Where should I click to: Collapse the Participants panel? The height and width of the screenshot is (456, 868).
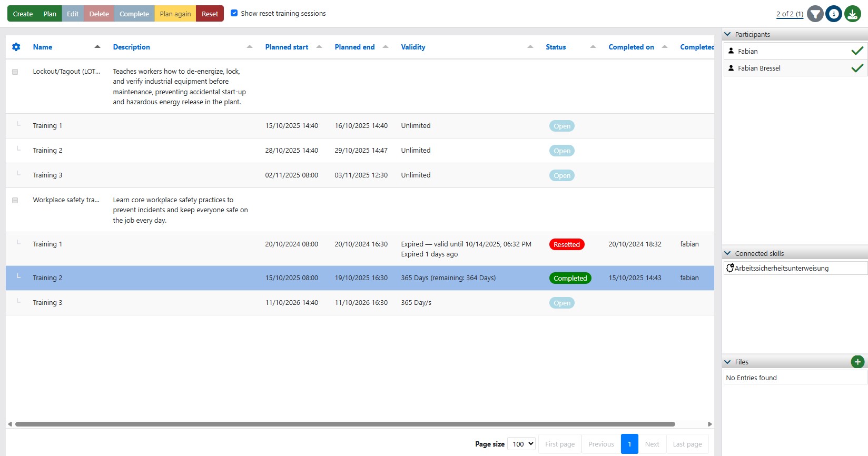[728, 34]
